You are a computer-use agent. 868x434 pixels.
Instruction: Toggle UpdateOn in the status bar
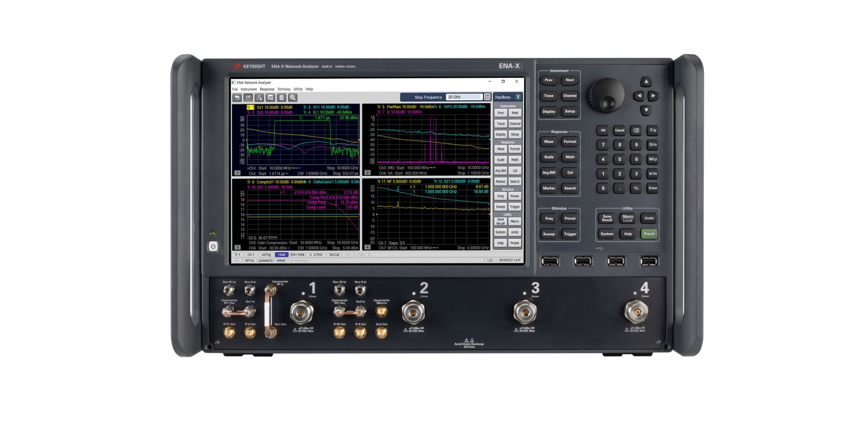coord(265,260)
